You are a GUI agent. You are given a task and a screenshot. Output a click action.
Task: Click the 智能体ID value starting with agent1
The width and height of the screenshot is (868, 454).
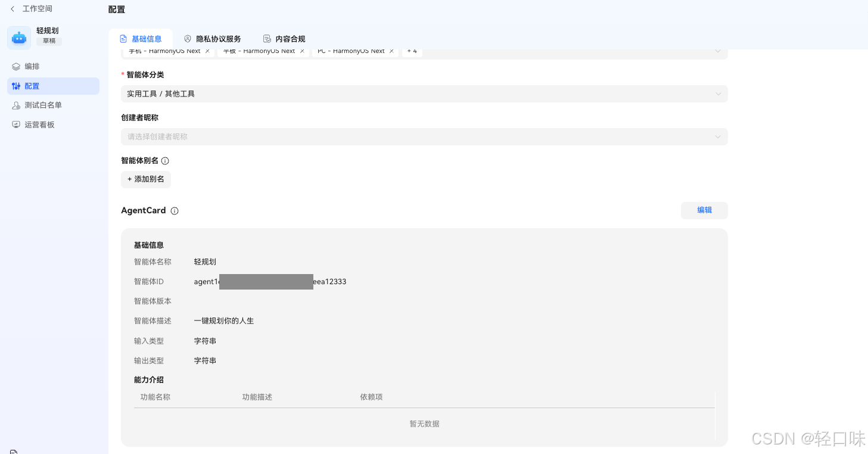pyautogui.click(x=270, y=282)
